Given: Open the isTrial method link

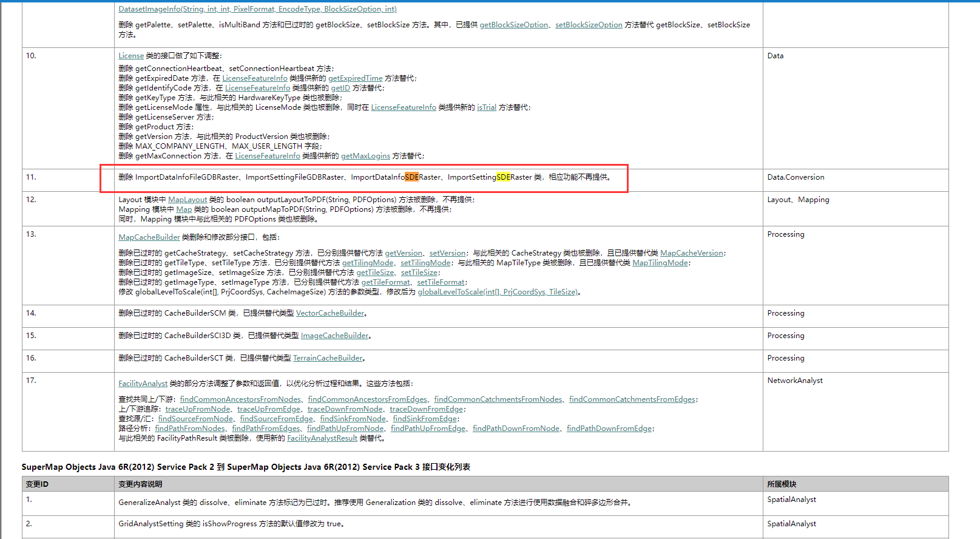Looking at the screenshot, I should point(487,107).
